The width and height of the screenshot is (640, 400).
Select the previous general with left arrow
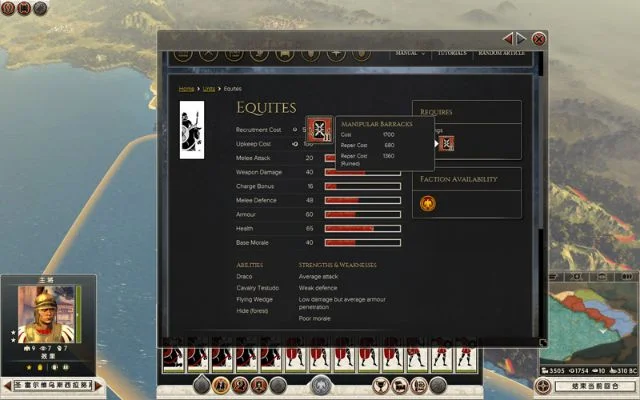pyautogui.click(x=8, y=385)
